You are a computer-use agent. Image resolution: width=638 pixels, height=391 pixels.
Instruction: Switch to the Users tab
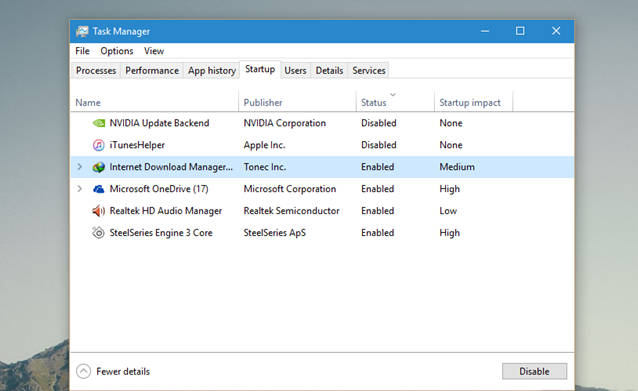295,70
